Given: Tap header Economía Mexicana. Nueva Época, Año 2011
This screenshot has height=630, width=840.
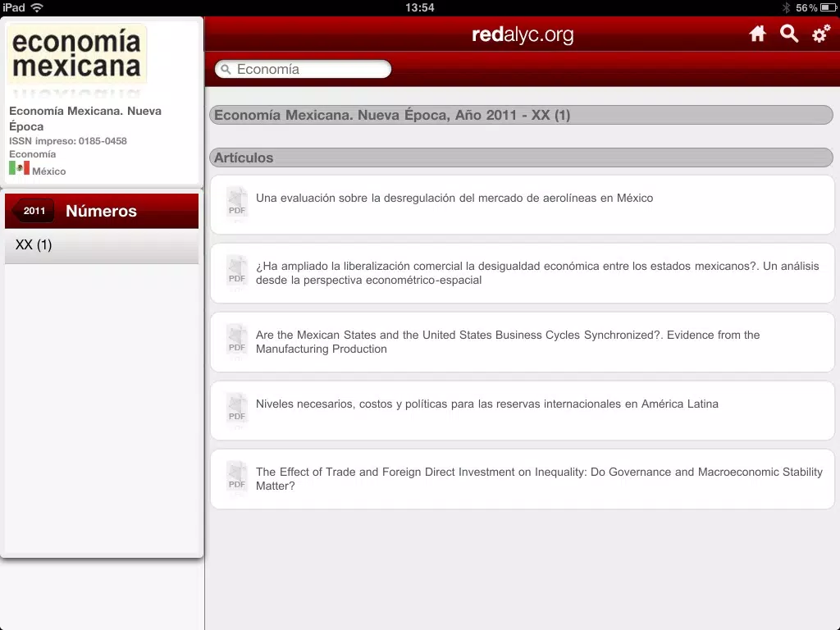Looking at the screenshot, I should [521, 115].
